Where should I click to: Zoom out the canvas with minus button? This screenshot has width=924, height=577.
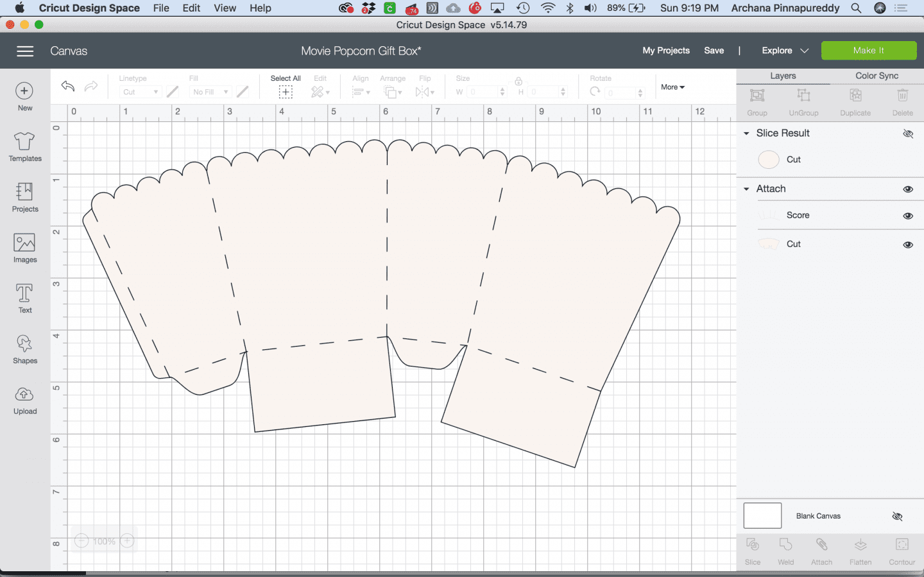coord(81,541)
